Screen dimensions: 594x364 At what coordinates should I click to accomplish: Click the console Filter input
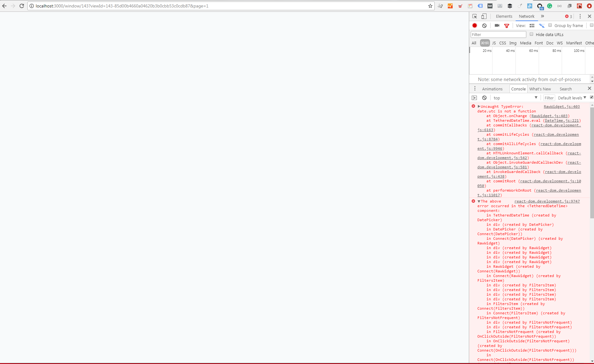coord(549,98)
